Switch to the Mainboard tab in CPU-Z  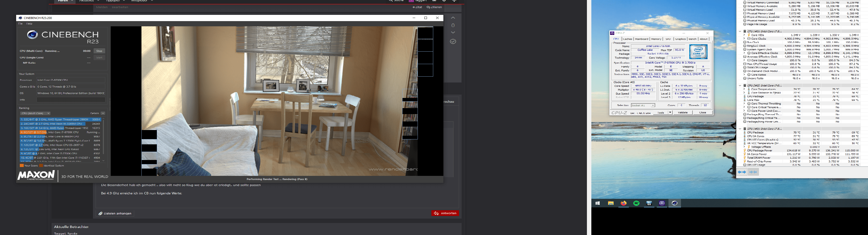[x=642, y=39]
